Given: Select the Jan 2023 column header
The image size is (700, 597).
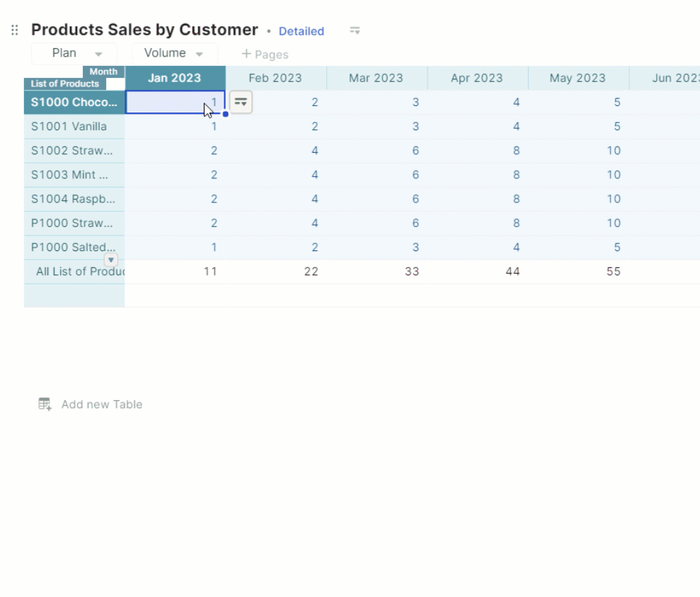Looking at the screenshot, I should pos(175,78).
